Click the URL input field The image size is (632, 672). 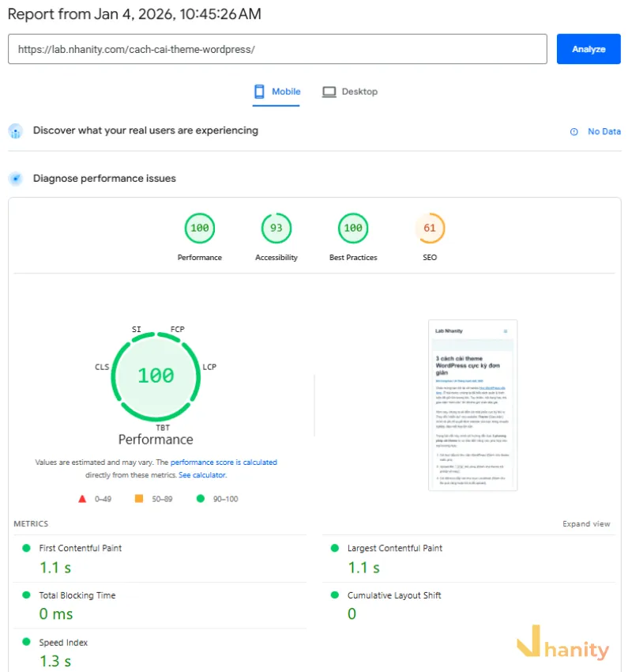(277, 49)
